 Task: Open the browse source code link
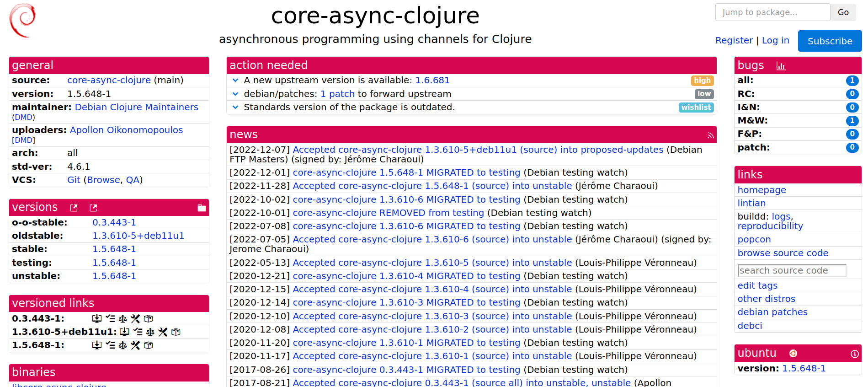(x=783, y=253)
